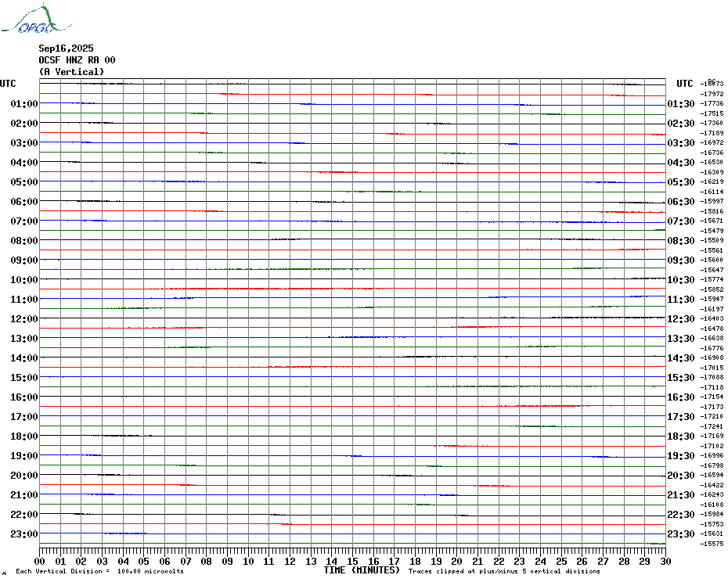This screenshot has height=582, width=728.
Task: Click the left 21:00 hour label
Action: click(x=24, y=494)
